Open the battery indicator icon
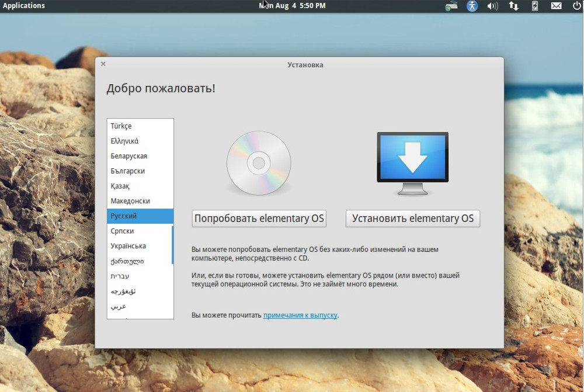Screen dimensions: 584x392 point(535,6)
